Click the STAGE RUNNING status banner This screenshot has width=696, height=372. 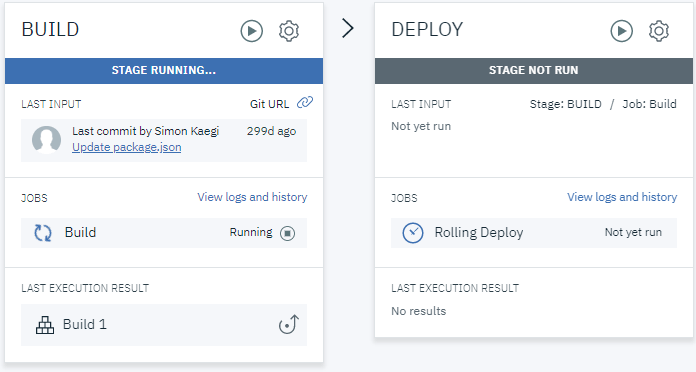pos(164,71)
